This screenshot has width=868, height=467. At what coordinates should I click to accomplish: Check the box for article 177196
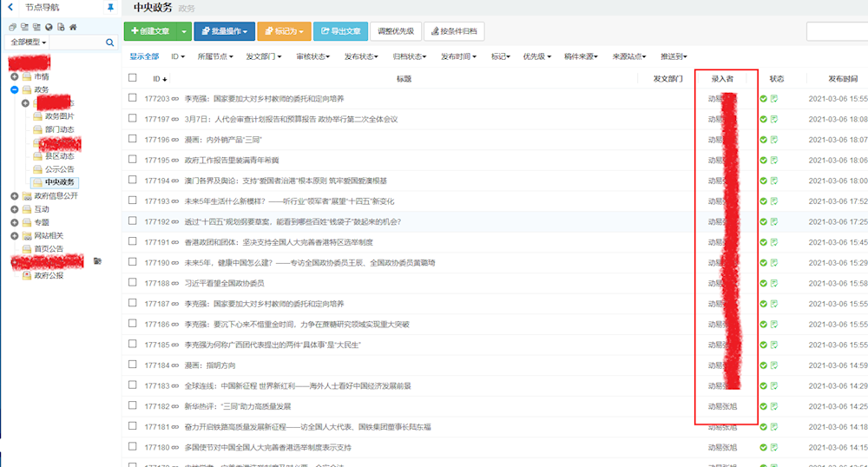click(133, 139)
